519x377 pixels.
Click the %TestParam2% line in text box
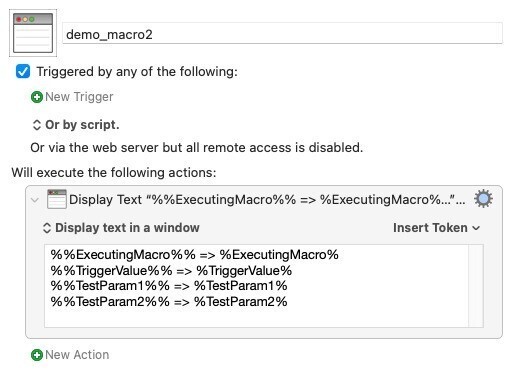coord(169,302)
